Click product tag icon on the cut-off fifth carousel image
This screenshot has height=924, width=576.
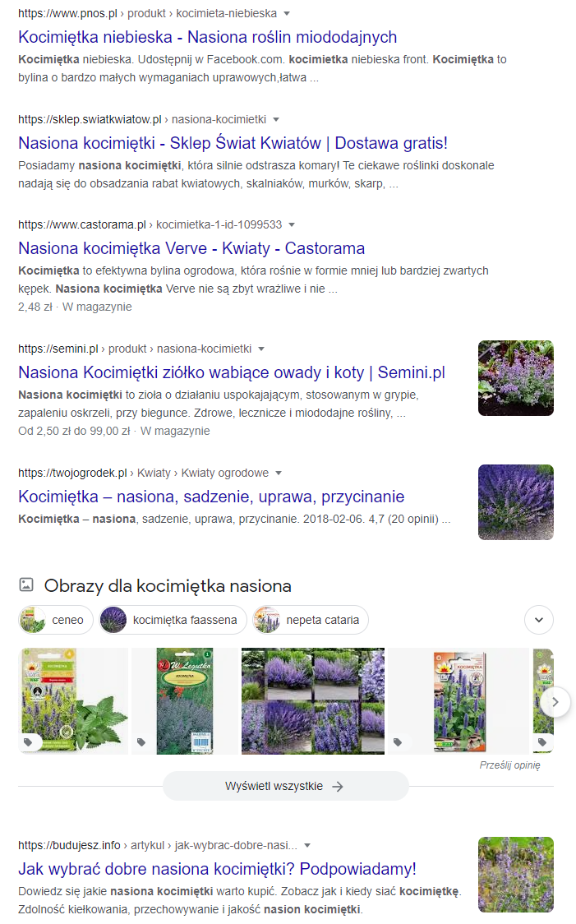click(x=543, y=742)
